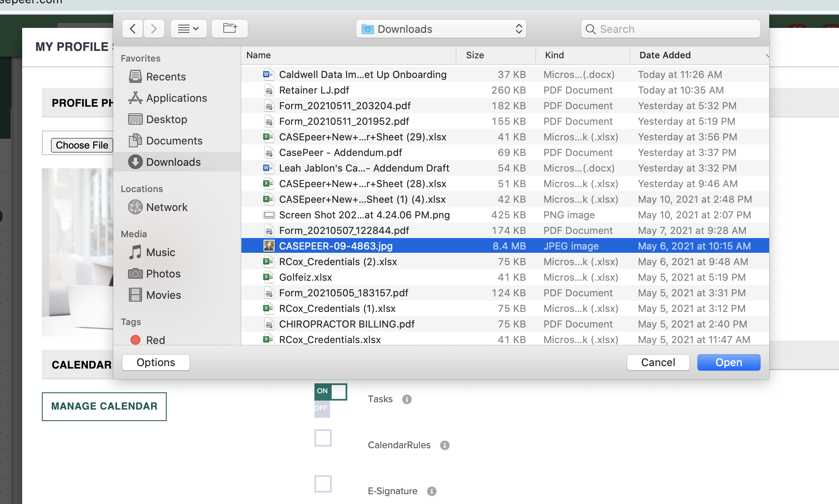This screenshot has width=839, height=504.
Task: Click info icon next to CalendarRules
Action: coord(445,445)
